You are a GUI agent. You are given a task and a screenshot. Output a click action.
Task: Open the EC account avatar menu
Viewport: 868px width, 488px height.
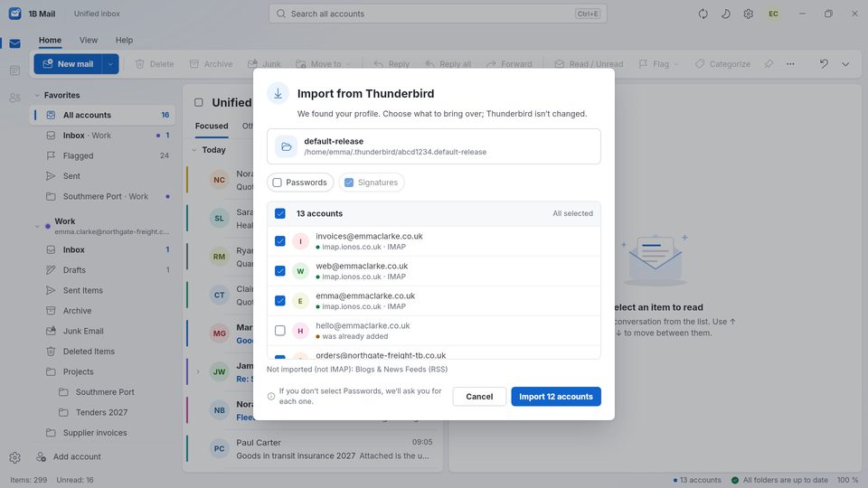pyautogui.click(x=773, y=14)
